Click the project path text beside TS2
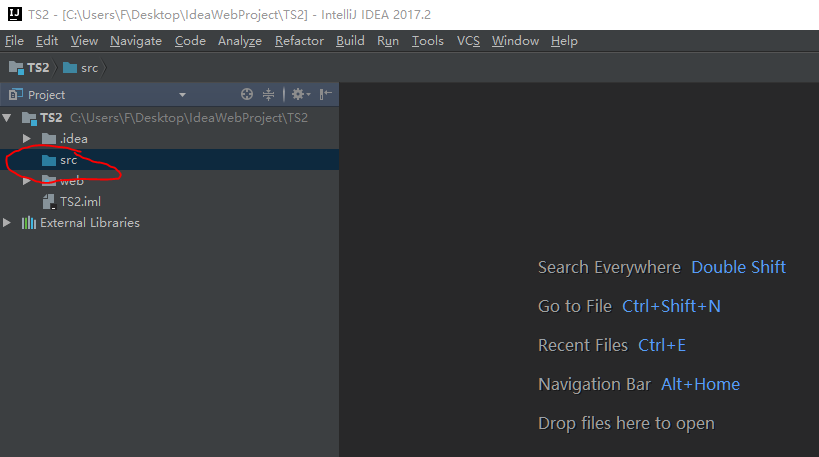Image resolution: width=819 pixels, height=457 pixels. [189, 118]
